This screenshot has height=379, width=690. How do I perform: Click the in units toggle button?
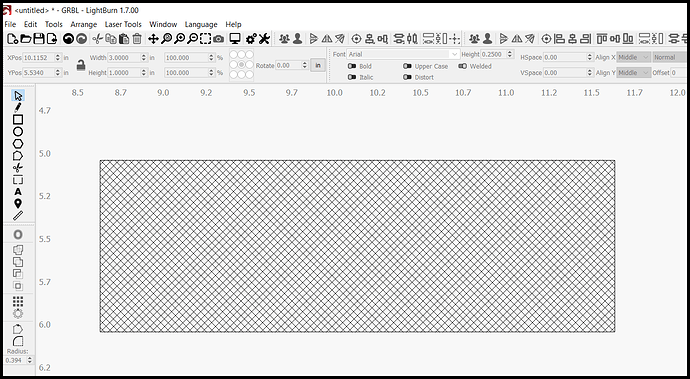[x=318, y=65]
